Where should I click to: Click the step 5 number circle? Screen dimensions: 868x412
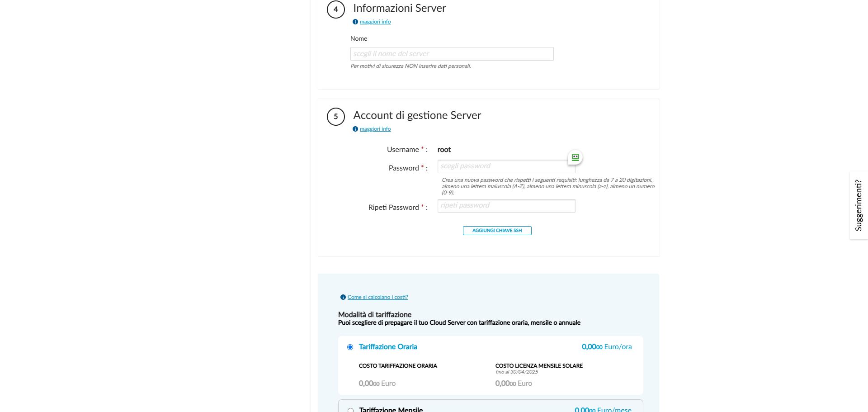(335, 116)
